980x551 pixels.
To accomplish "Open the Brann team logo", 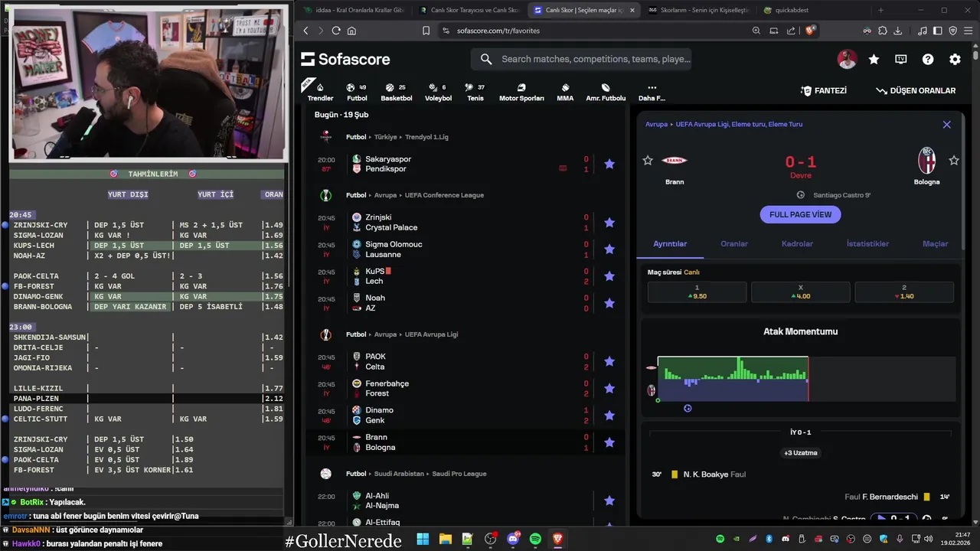I will (x=675, y=160).
